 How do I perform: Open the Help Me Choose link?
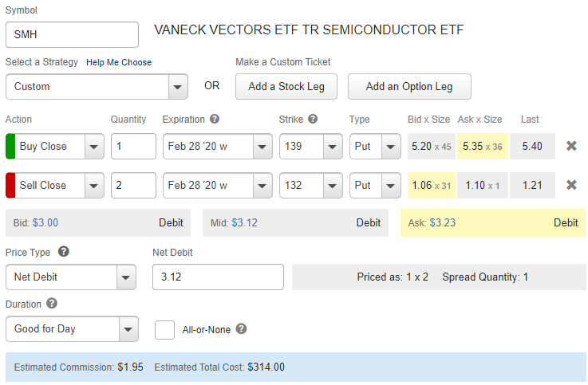(119, 62)
